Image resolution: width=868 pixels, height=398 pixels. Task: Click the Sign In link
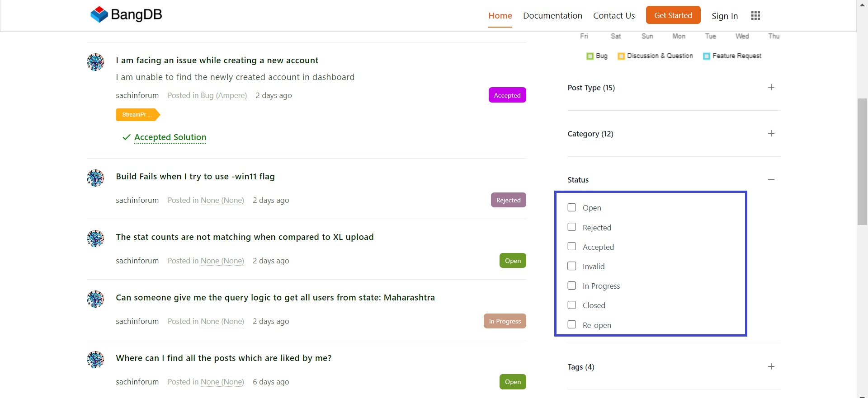tap(725, 16)
